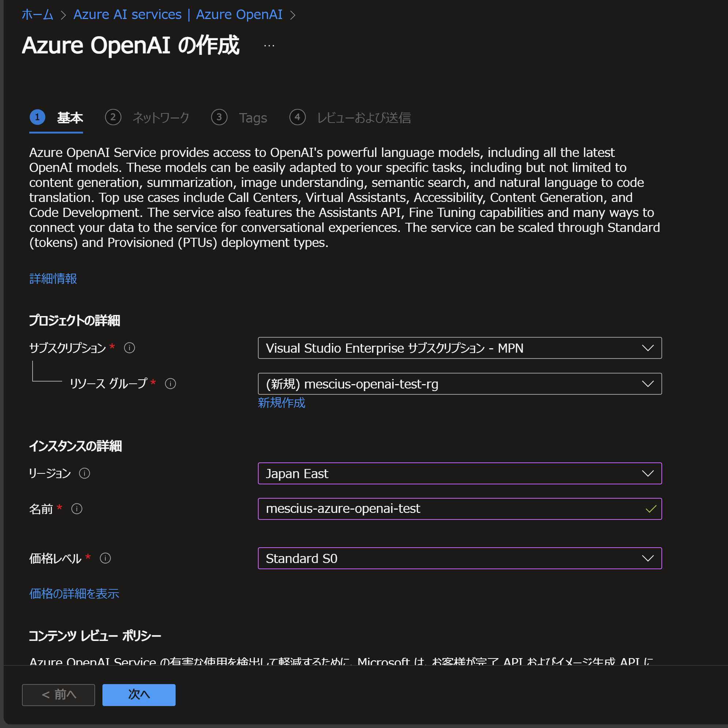This screenshot has width=728, height=728.
Task: Click the Azure OpenAI の作成 page title
Action: tap(131, 45)
